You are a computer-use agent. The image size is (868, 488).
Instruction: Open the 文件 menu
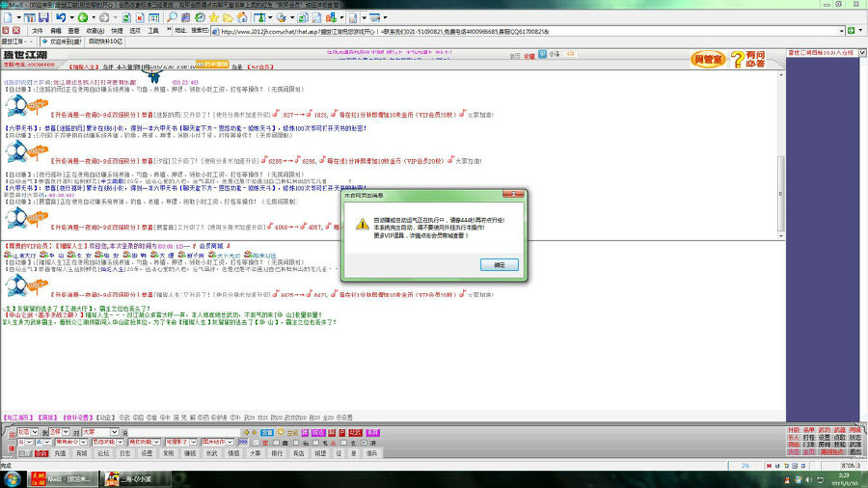(37, 31)
